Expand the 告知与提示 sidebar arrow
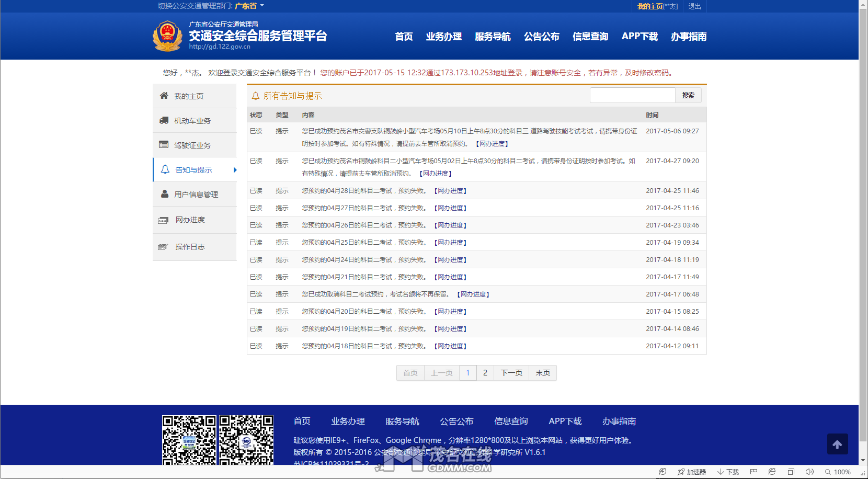The image size is (868, 479). [235, 170]
